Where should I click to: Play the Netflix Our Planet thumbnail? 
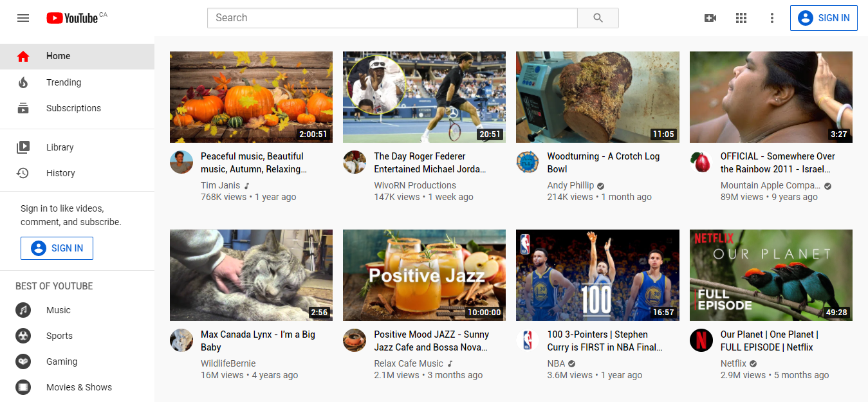771,275
